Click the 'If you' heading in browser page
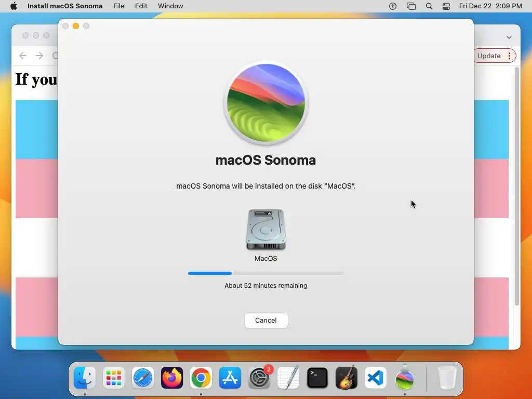Image resolution: width=532 pixels, height=399 pixels. click(36, 79)
